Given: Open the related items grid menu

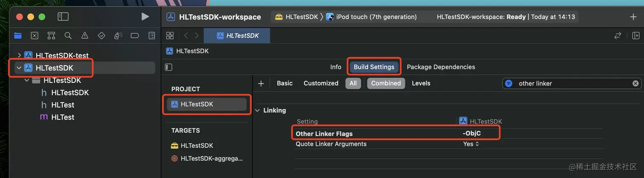Looking at the screenshot, I should (x=170, y=35).
